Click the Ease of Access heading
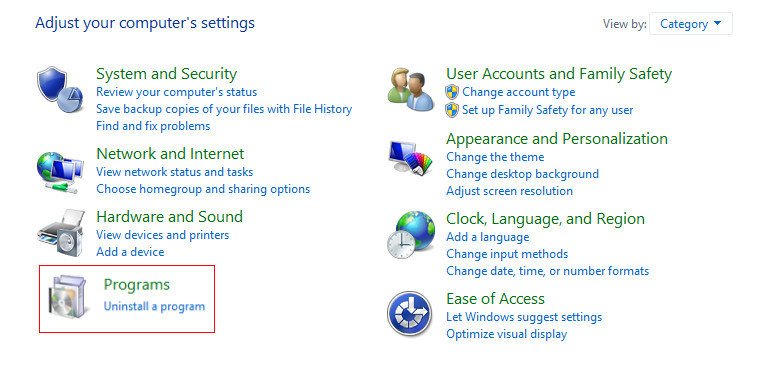This screenshot has height=373, width=760. (x=495, y=298)
